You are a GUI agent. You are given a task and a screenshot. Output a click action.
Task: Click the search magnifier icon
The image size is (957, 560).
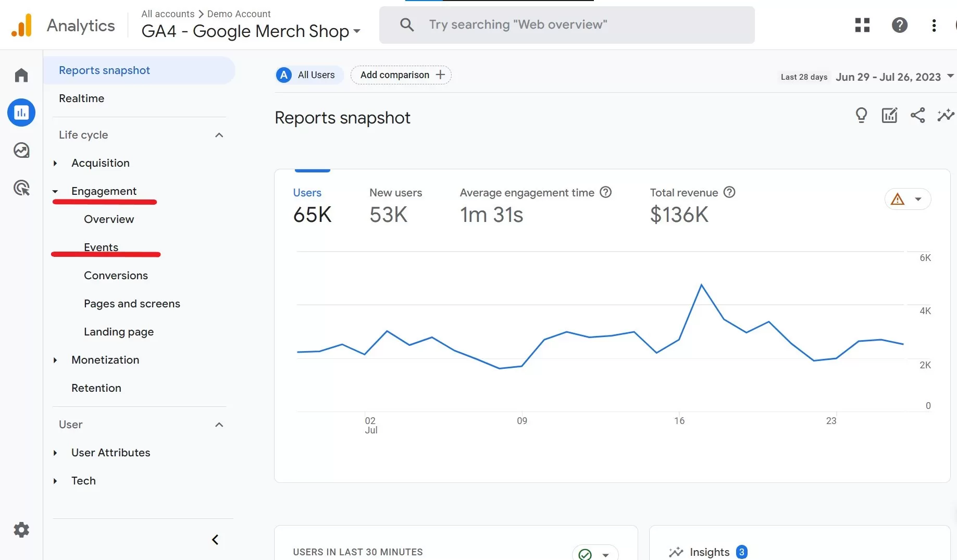(x=407, y=24)
